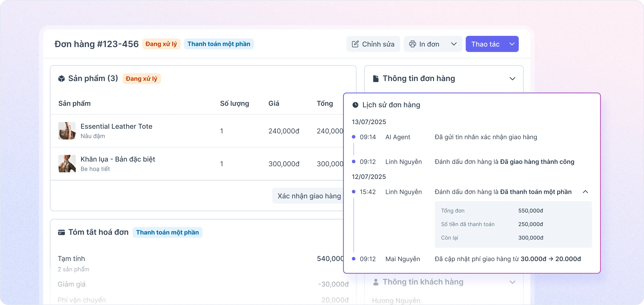This screenshot has height=305, width=644.
Task: Click the phí giao hàng 30.000đ → 20.000đ text
Action: pyautogui.click(x=551, y=259)
